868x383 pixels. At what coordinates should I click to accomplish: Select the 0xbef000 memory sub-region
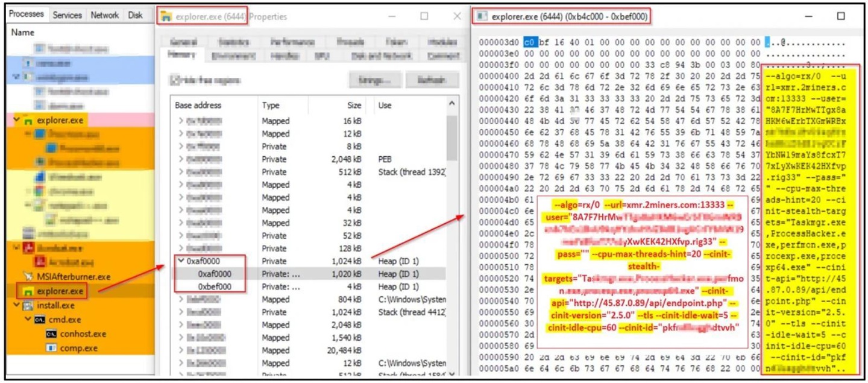pyautogui.click(x=308, y=286)
